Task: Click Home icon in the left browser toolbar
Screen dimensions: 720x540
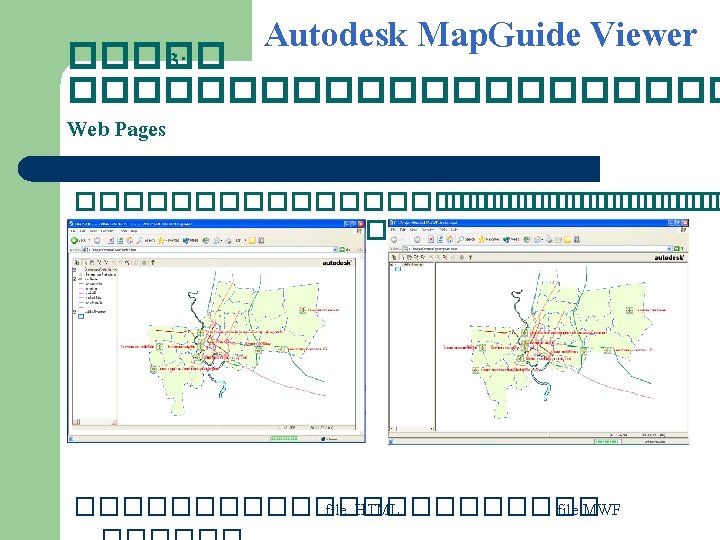Action: 129,240
